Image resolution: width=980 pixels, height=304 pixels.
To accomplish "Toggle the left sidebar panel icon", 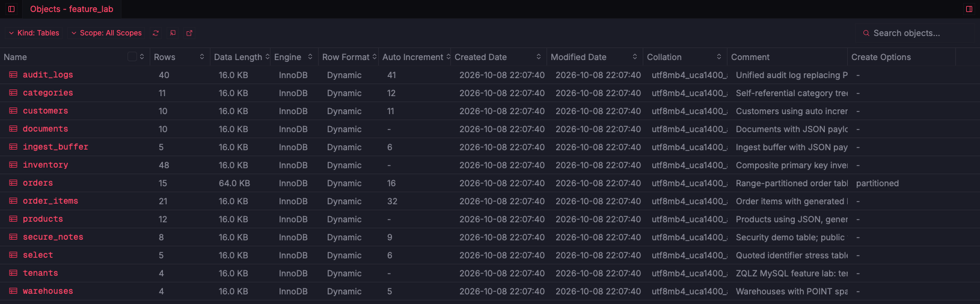I will pyautogui.click(x=11, y=9).
